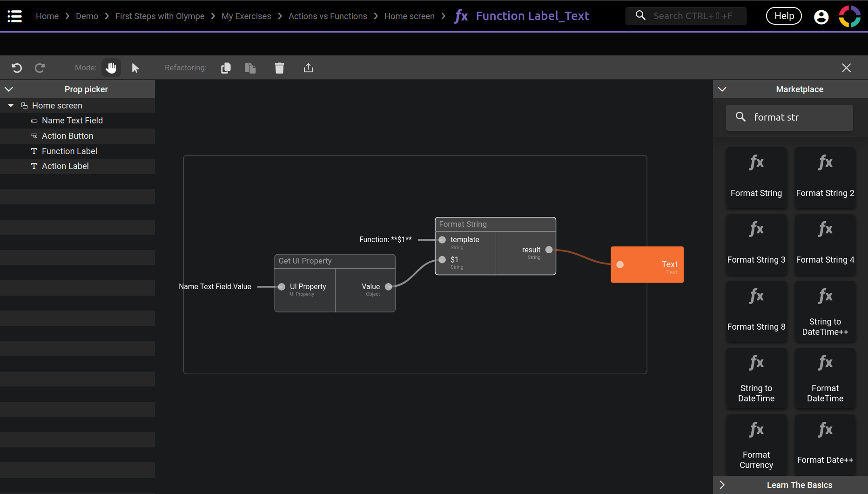Switch to pointer selection mode
The image size is (868, 494).
135,68
